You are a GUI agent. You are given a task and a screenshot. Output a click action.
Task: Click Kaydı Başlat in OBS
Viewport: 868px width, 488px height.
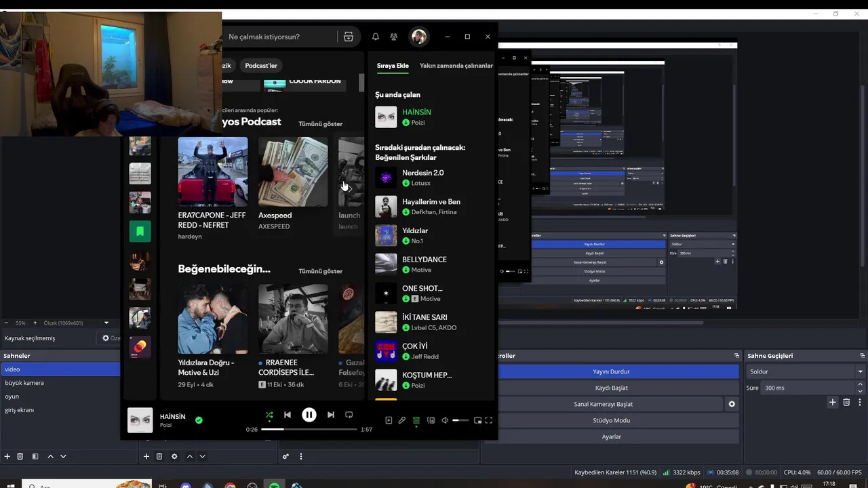click(611, 388)
